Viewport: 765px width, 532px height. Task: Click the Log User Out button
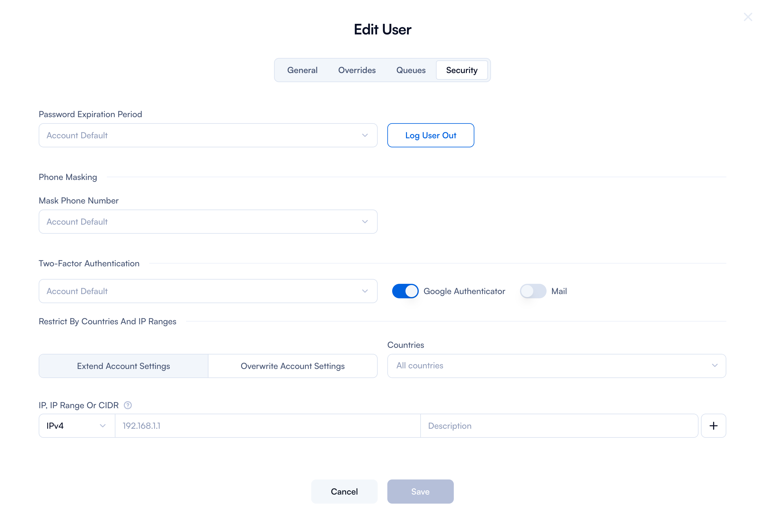coord(431,135)
